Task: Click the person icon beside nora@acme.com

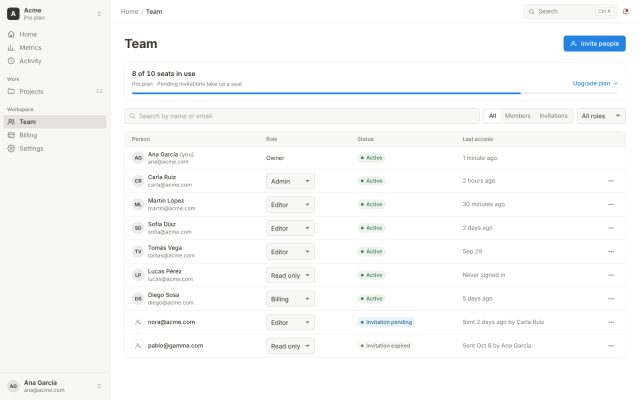Action: pyautogui.click(x=138, y=322)
